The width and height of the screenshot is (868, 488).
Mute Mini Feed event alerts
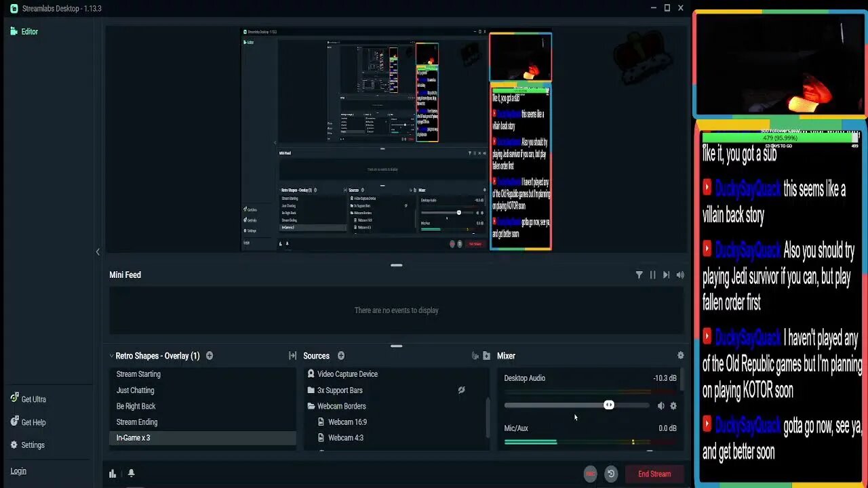point(680,274)
